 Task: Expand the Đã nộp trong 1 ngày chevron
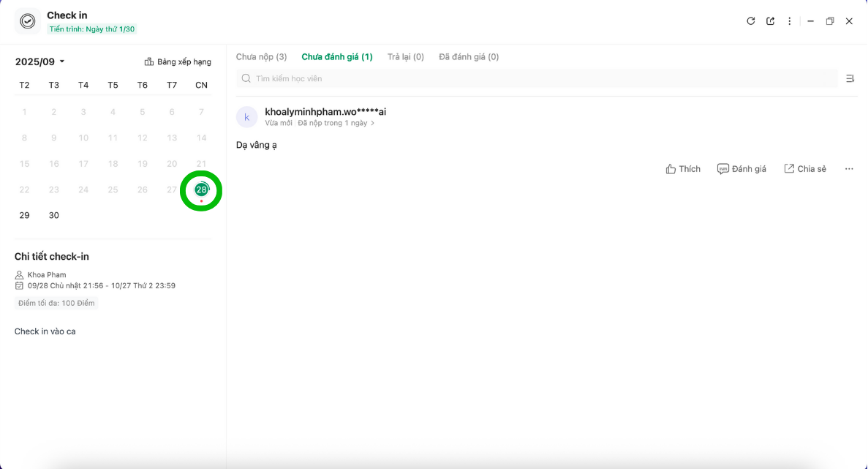373,124
